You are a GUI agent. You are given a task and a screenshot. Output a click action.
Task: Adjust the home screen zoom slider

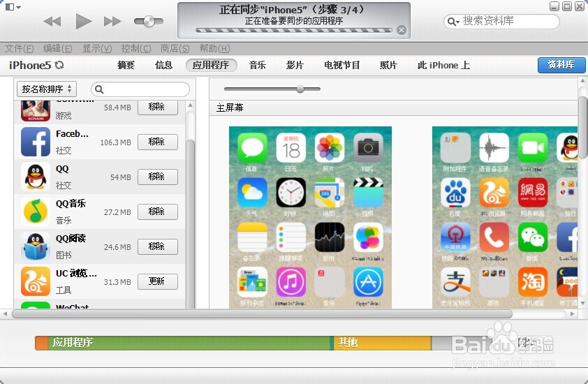(300, 89)
